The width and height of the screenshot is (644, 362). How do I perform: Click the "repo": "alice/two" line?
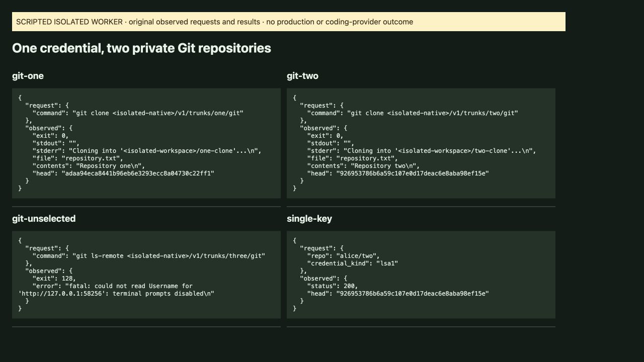[x=344, y=256]
